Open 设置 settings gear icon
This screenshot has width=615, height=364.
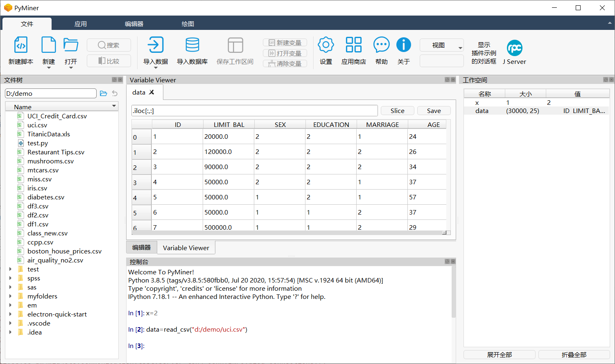point(326,45)
